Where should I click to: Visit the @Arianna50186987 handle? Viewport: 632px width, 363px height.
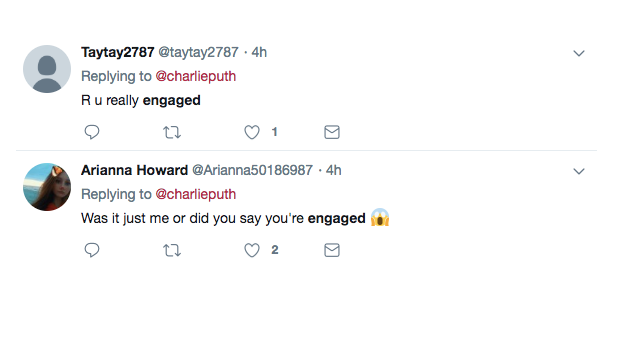pos(252,170)
